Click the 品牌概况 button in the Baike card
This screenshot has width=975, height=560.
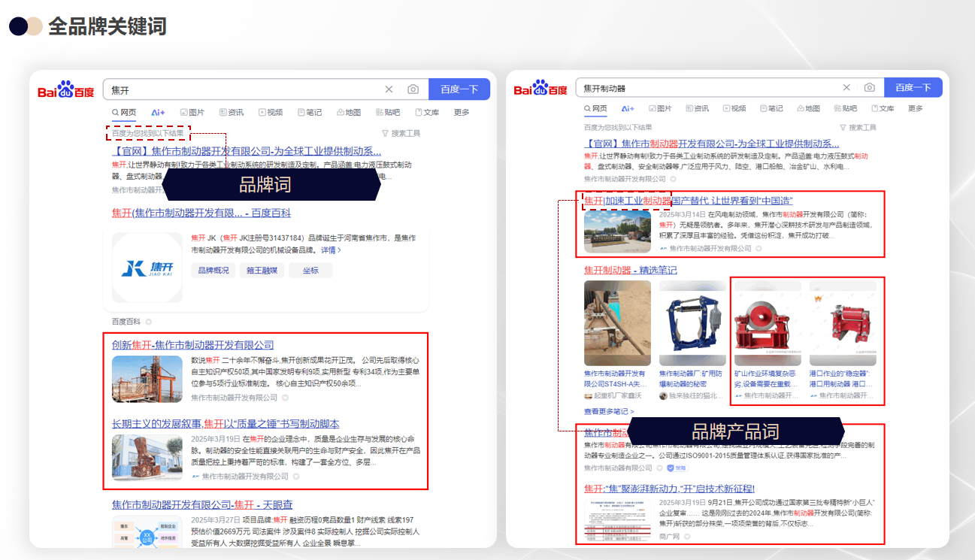[x=213, y=271]
